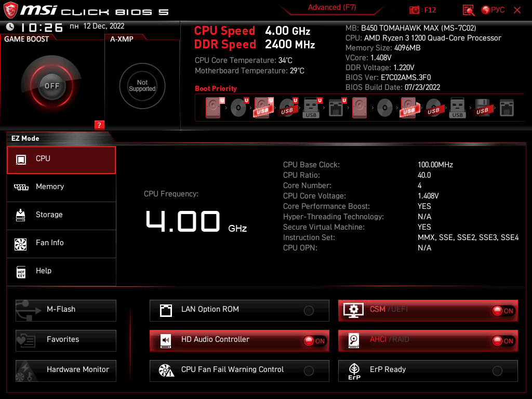
Task: Switch the CSM / UEFI toggle
Action: (x=503, y=311)
